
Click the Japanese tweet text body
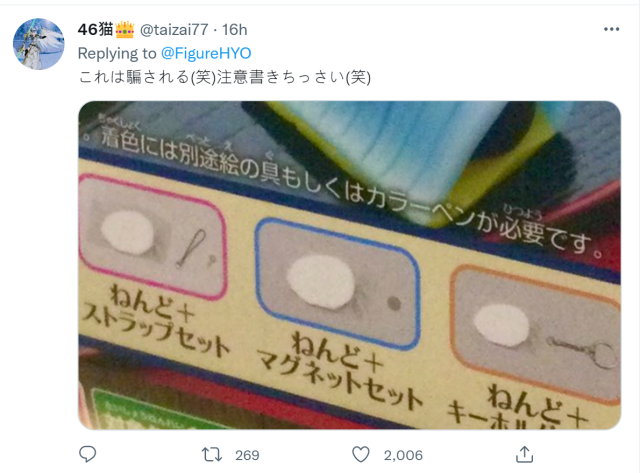pos(224,77)
